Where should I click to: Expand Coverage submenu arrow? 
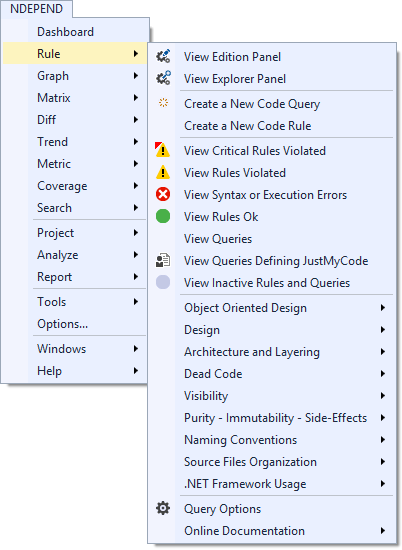136,186
